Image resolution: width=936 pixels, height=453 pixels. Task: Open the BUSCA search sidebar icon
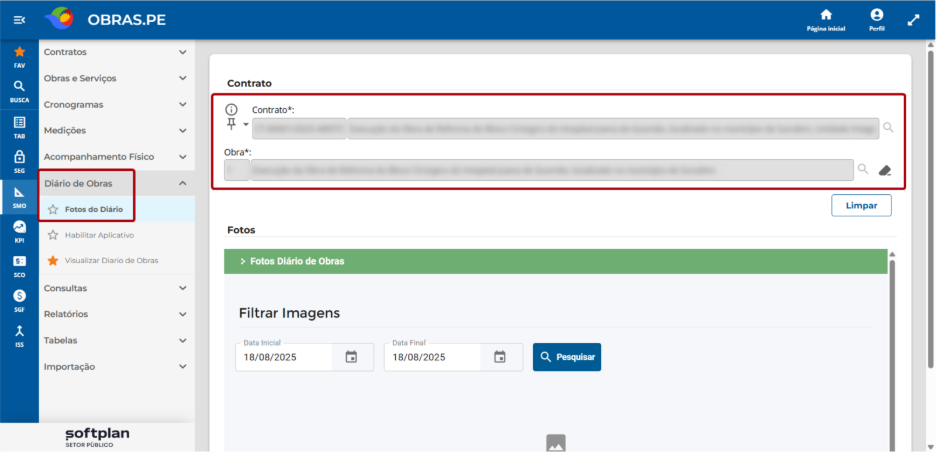pyautogui.click(x=19, y=91)
